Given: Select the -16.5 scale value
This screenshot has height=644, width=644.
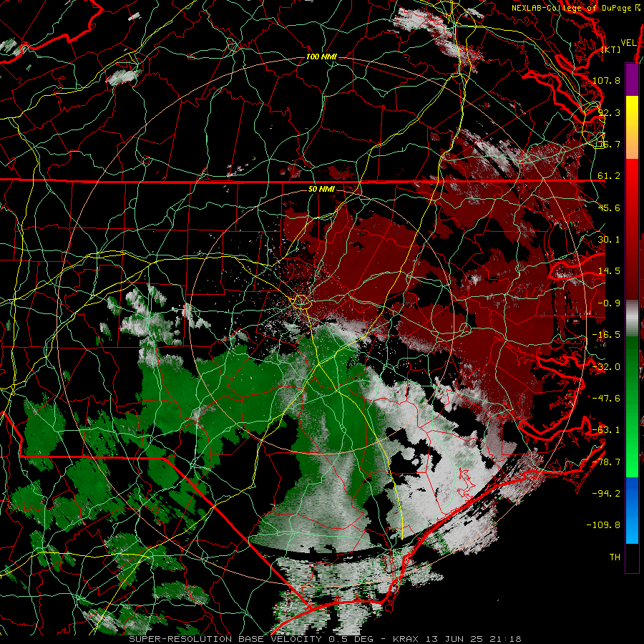Looking at the screenshot, I should click(606, 335).
